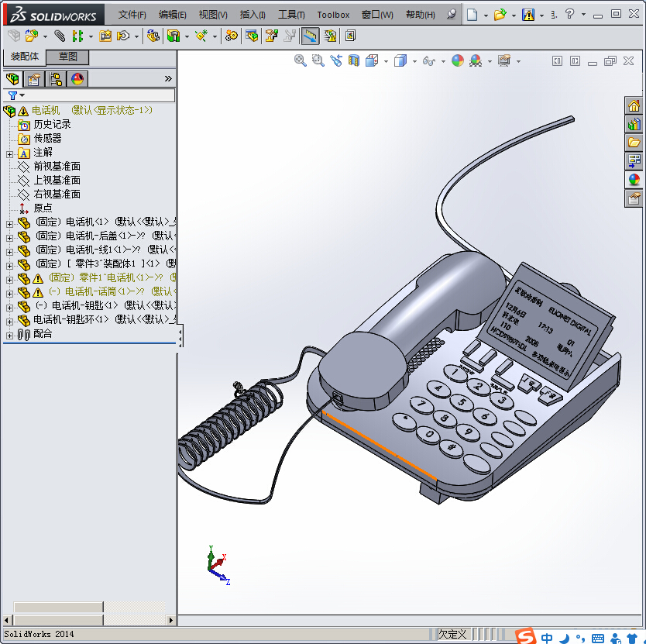Image resolution: width=646 pixels, height=644 pixels.
Task: Click the scroll right arrow of tree panel
Action: tap(171, 620)
